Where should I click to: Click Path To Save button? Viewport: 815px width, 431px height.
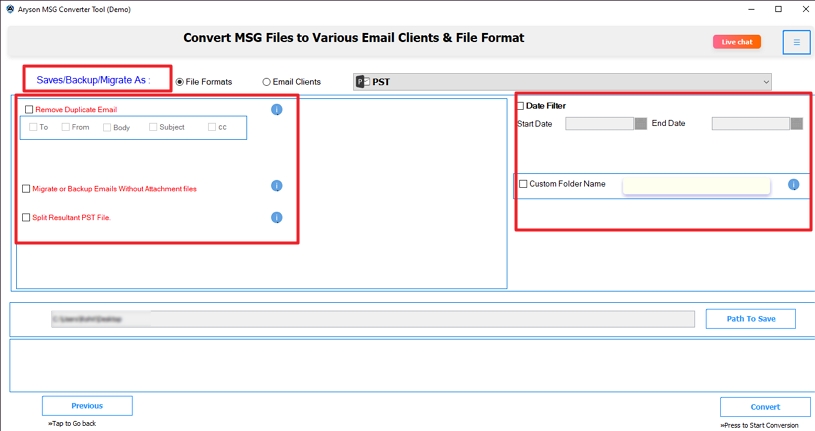(751, 319)
